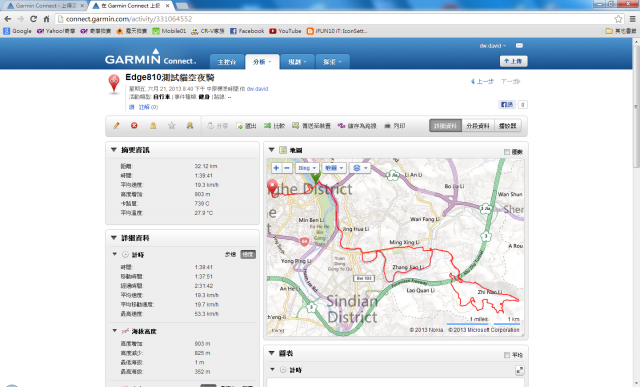This screenshot has height=387, width=640.
Task: Switch timing display to 速度 speed
Action: (x=248, y=254)
